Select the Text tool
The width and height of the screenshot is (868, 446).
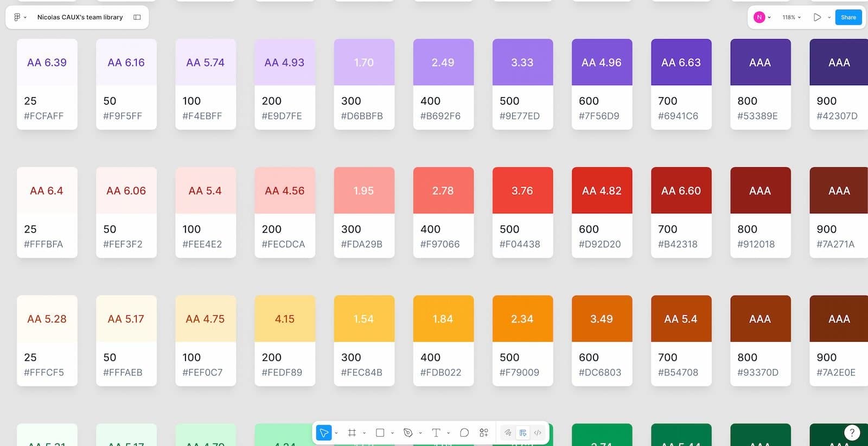pos(436,432)
